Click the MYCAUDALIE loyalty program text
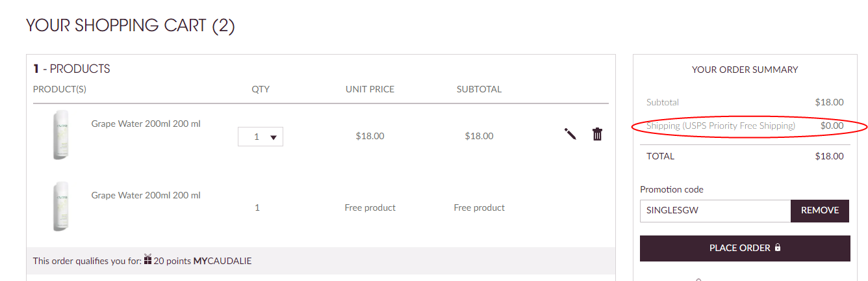This screenshot has width=868, height=281. 222,261
